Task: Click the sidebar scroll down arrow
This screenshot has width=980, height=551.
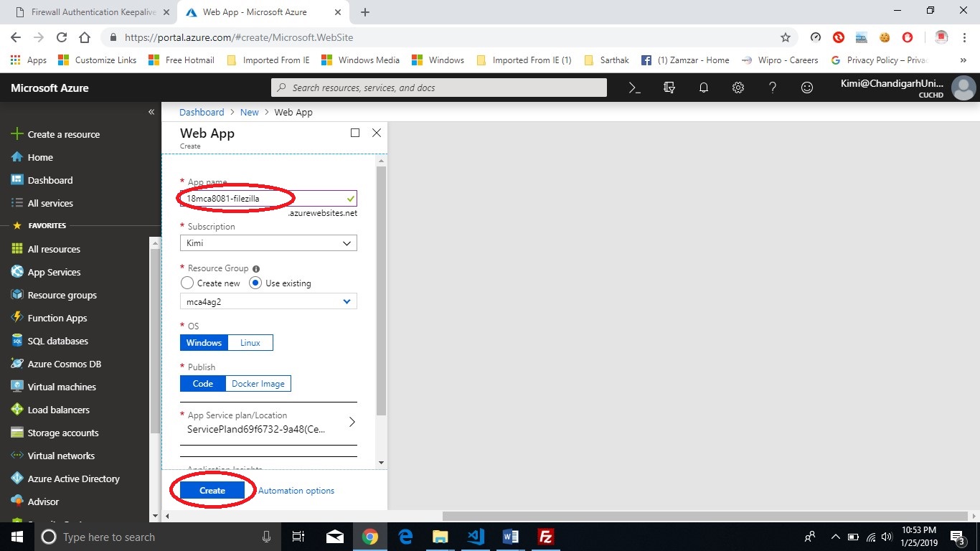Action: (155, 516)
